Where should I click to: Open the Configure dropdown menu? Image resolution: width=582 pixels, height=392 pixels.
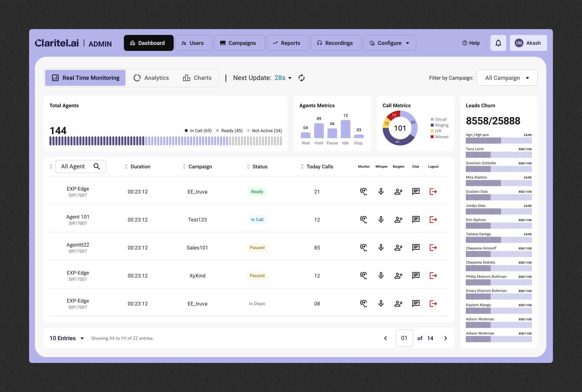click(x=389, y=43)
